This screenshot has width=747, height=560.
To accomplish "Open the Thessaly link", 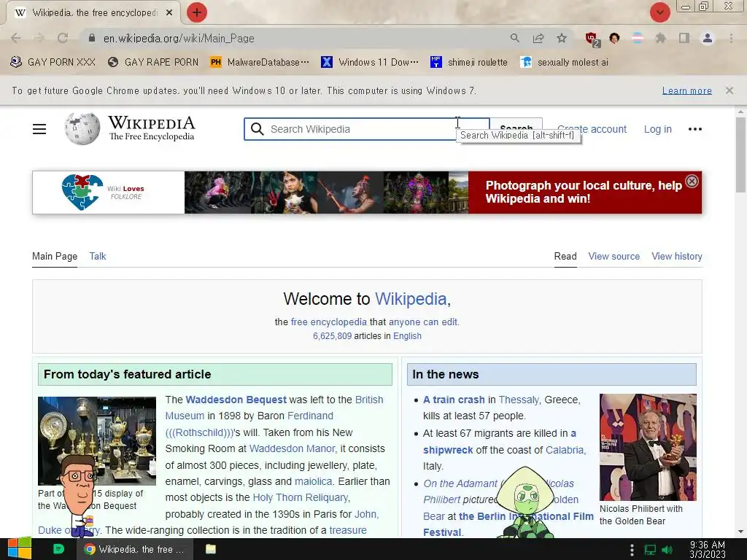I will (x=519, y=400).
